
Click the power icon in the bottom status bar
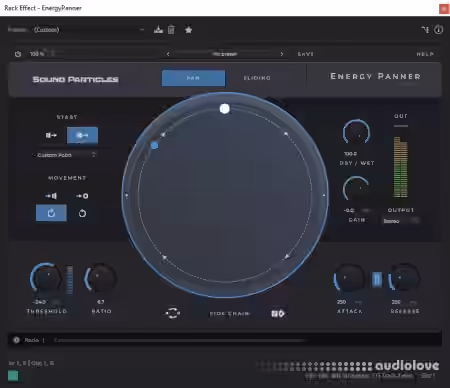click(x=16, y=340)
